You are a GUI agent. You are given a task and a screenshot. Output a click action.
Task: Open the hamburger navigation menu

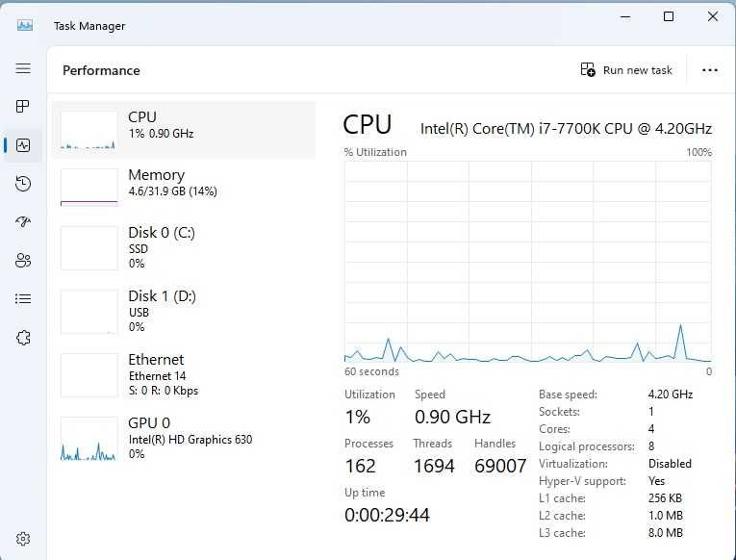pyautogui.click(x=23, y=68)
